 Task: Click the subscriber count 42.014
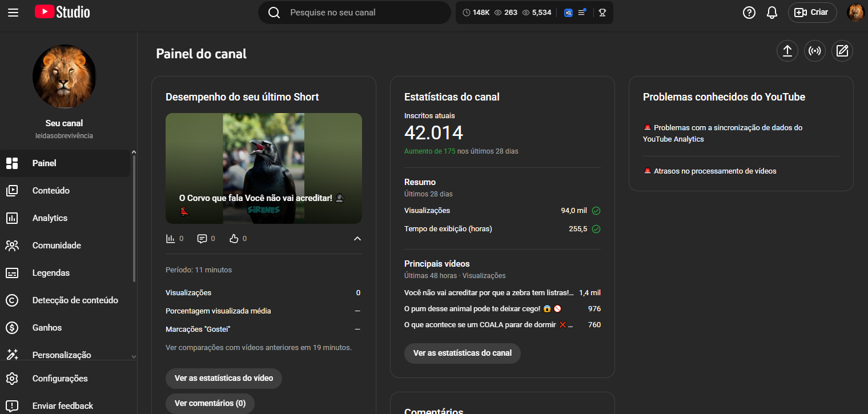(x=433, y=133)
